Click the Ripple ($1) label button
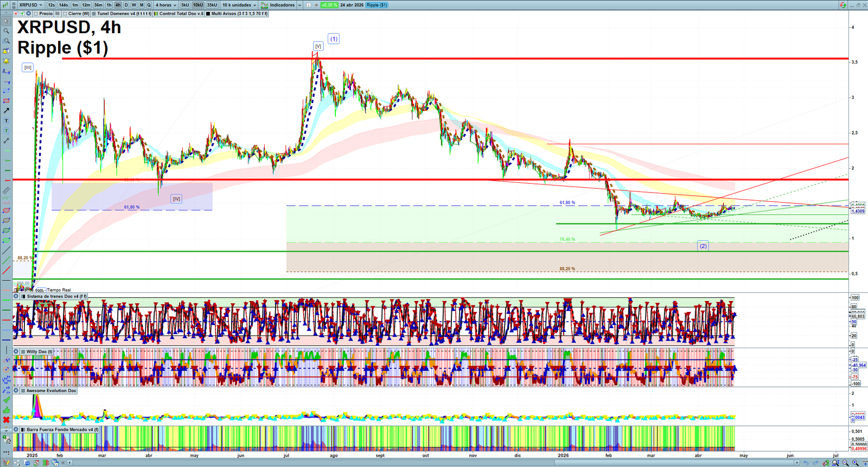The width and height of the screenshot is (868, 467). [x=376, y=5]
